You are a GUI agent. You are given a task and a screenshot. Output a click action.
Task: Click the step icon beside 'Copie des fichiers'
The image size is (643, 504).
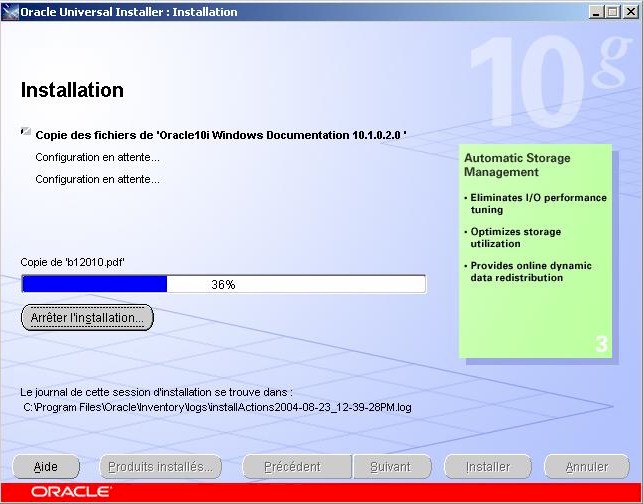point(25,132)
